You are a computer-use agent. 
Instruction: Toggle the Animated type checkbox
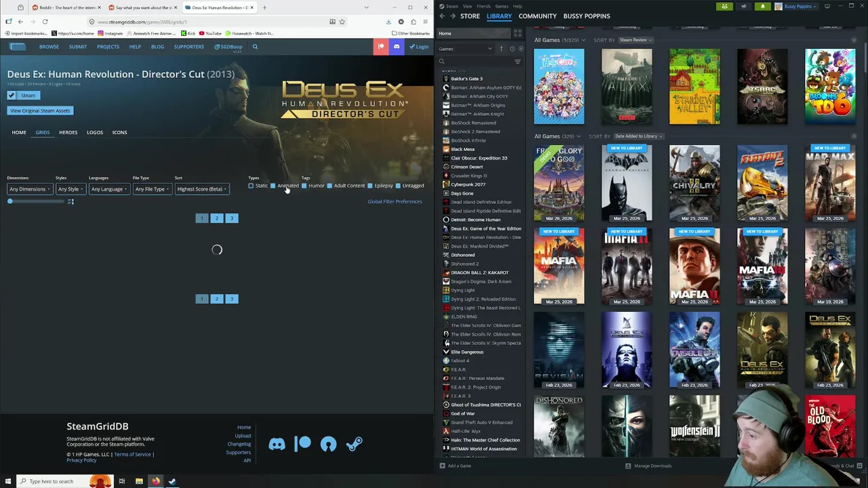[273, 186]
